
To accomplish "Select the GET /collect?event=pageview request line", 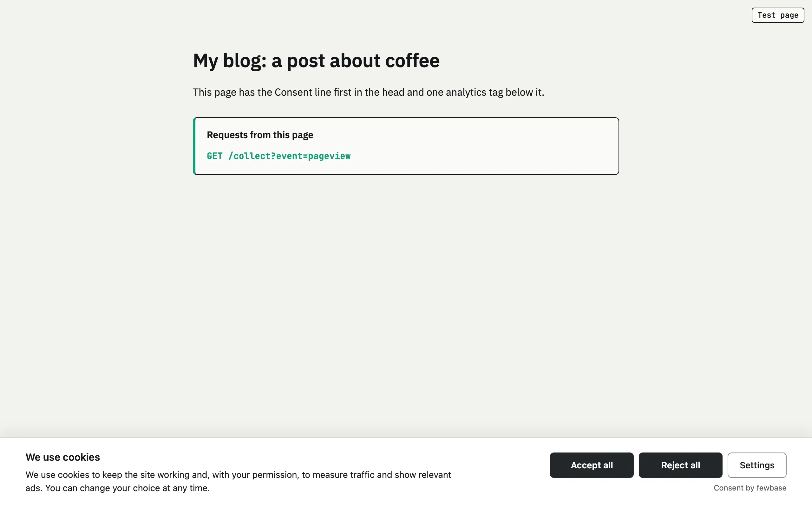I will (278, 156).
